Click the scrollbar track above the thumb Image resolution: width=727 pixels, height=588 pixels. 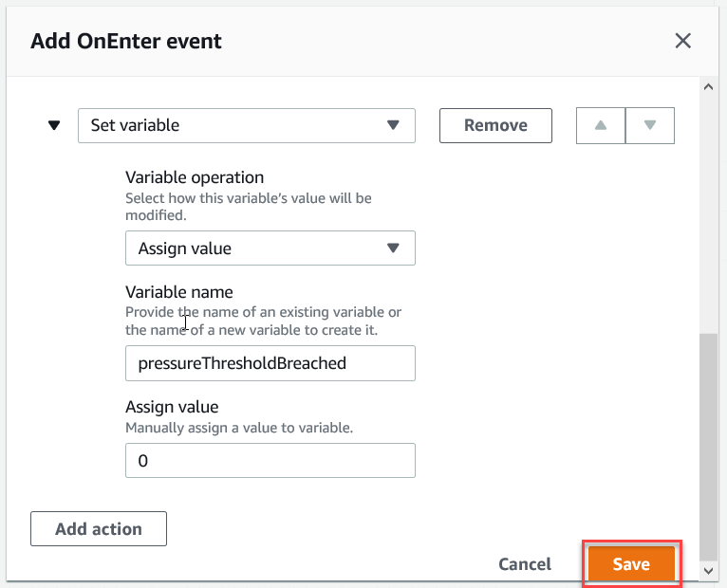708,209
